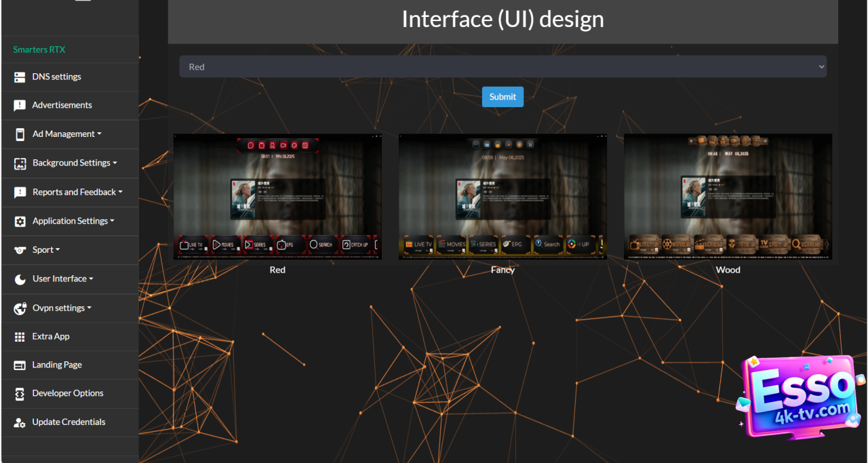Image resolution: width=868 pixels, height=463 pixels.
Task: Click the Ad Management phone icon
Action: (20, 134)
